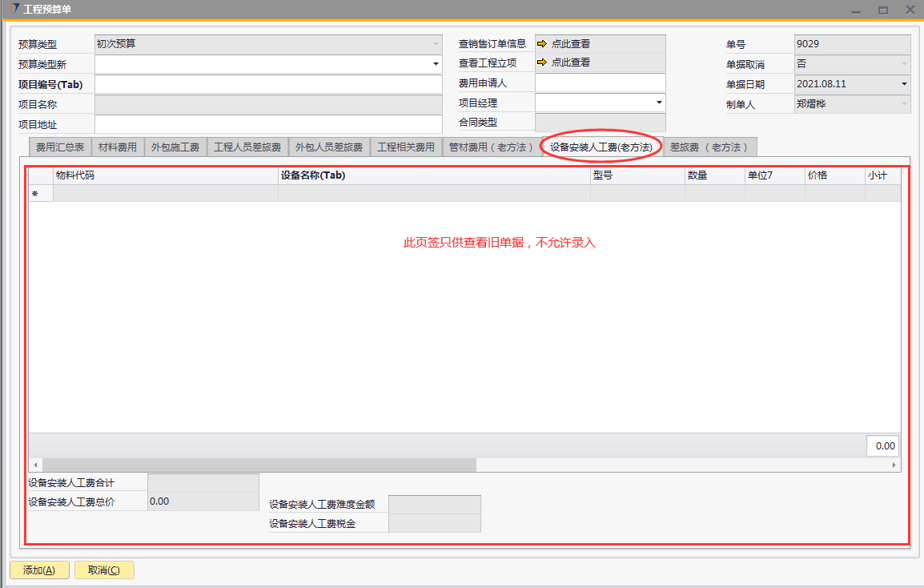The height and width of the screenshot is (588, 924).
Task: Switch to the 费用汇总表 tab
Action: (60, 147)
